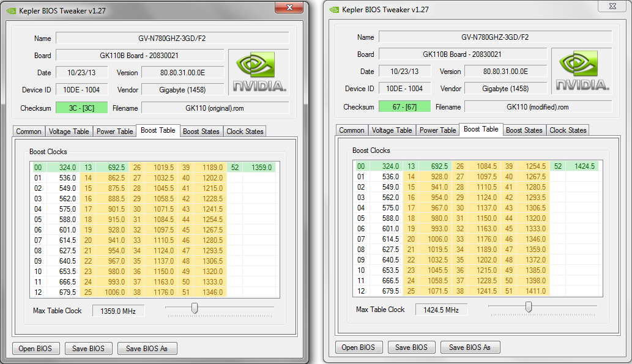The height and width of the screenshot is (364, 632).
Task: Click the Version field in original window
Action: coord(182,73)
